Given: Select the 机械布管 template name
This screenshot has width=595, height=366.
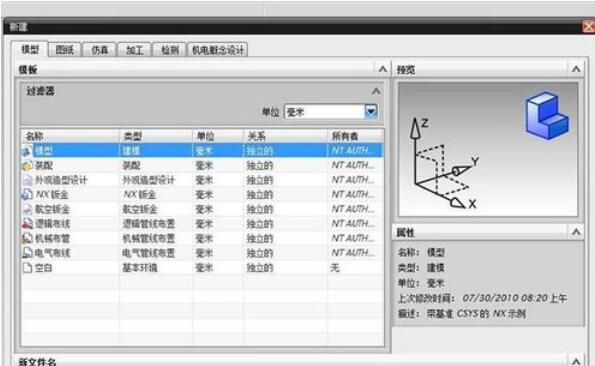Looking at the screenshot, I should pos(52,239).
